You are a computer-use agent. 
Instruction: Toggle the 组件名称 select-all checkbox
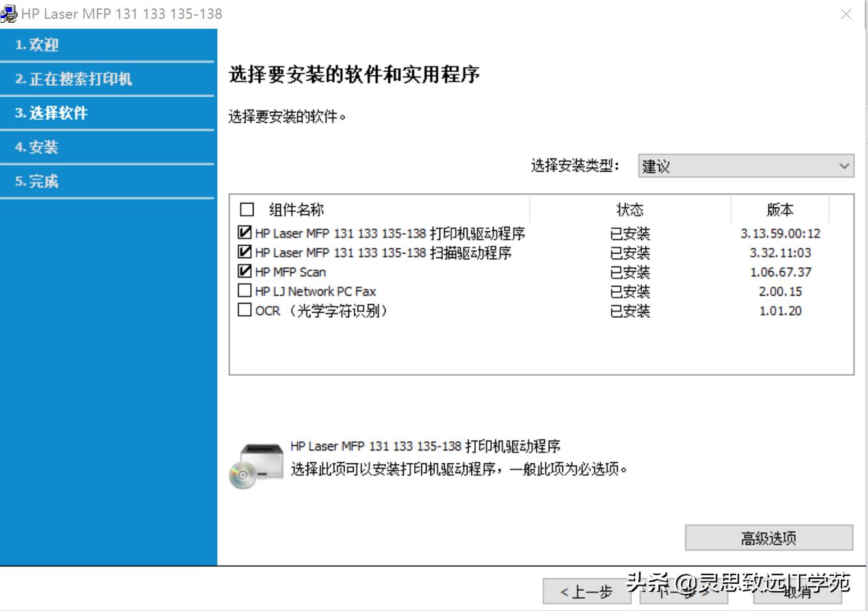pyautogui.click(x=247, y=209)
